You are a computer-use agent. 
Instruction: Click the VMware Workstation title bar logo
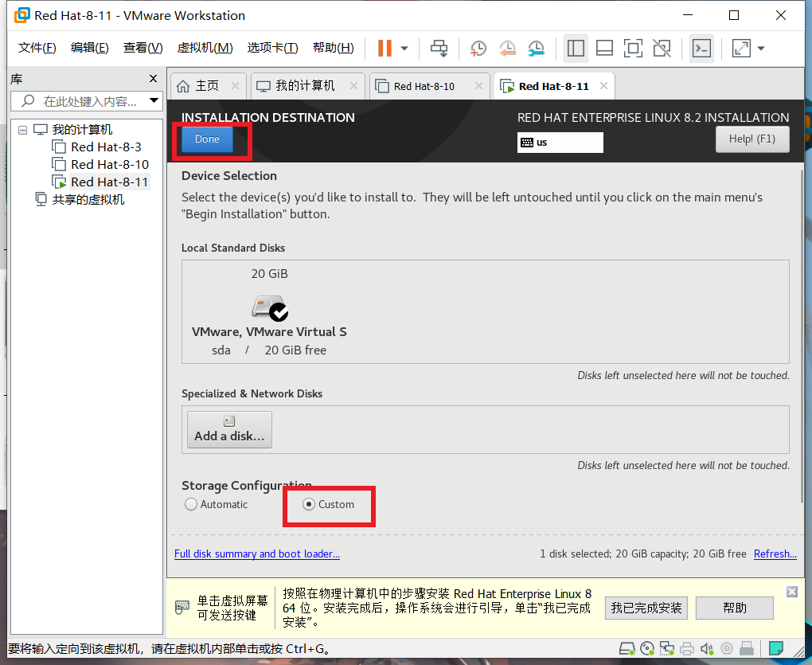click(22, 16)
